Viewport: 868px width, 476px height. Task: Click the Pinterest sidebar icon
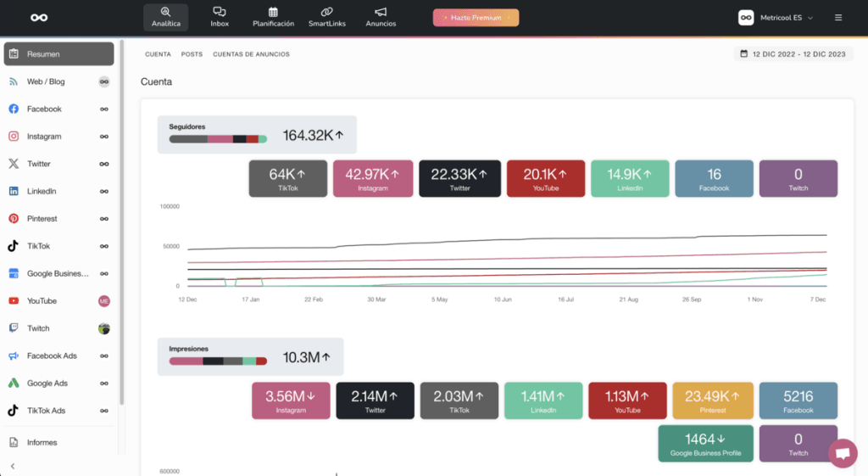pos(14,218)
